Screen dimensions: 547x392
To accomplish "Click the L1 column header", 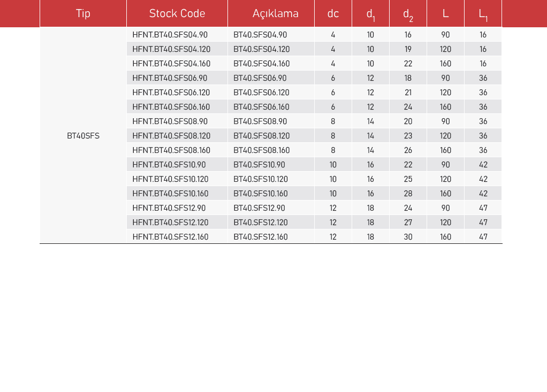I will pyautogui.click(x=483, y=14).
